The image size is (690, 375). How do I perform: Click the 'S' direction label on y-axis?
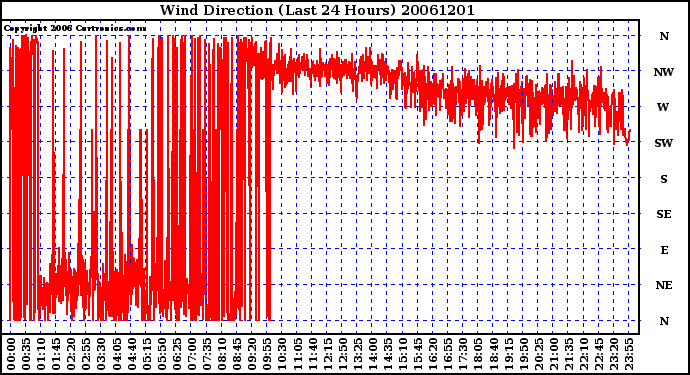point(664,179)
